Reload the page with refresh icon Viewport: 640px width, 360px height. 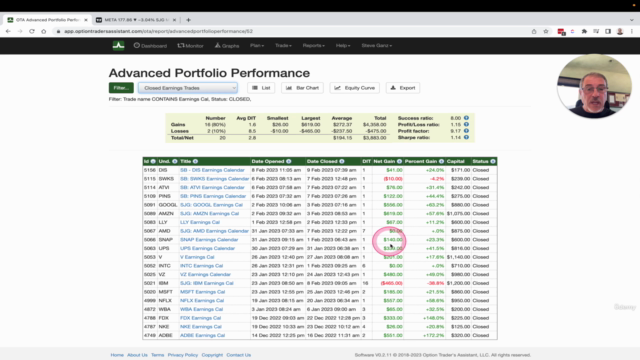coord(32,31)
